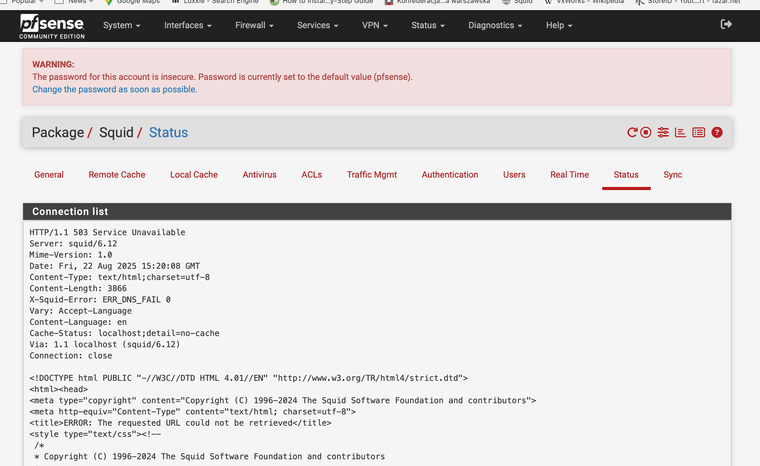Restart the Squid service using circular arrow icon
760x466 pixels.
tap(632, 132)
